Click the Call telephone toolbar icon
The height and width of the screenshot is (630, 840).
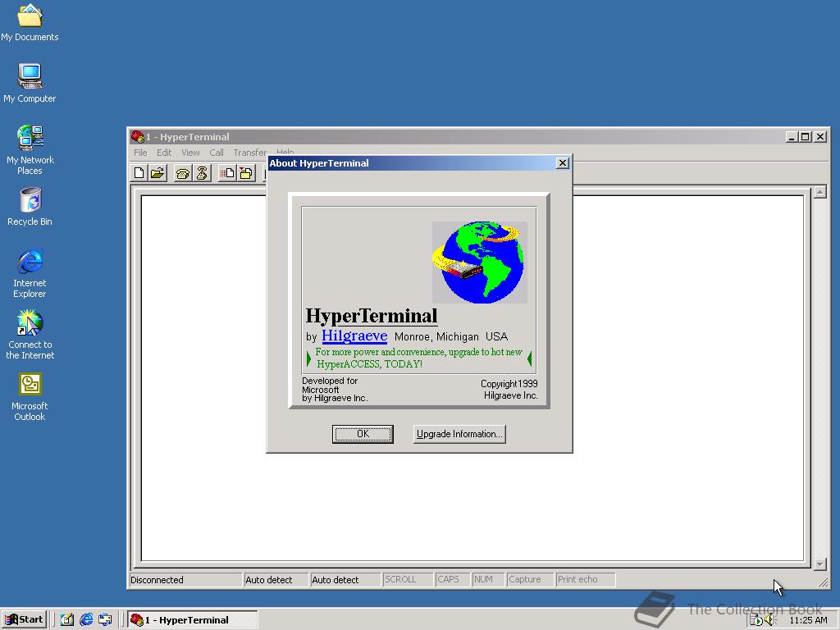(x=183, y=173)
